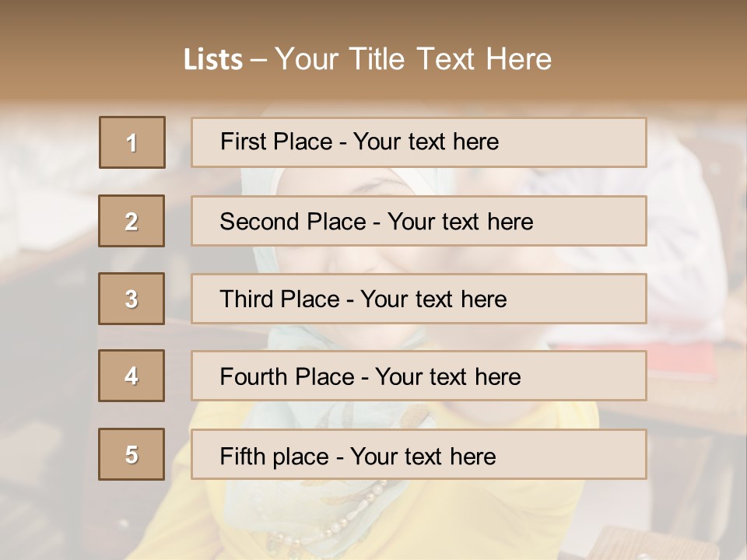Select the number 4 square
The image size is (747, 560).
(132, 376)
